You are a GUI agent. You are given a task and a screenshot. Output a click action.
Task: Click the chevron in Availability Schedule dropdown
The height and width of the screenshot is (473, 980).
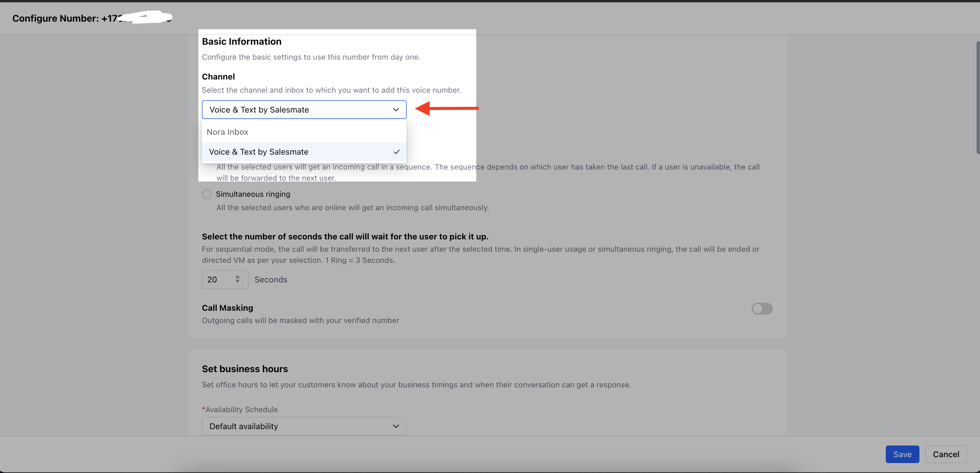pos(396,426)
